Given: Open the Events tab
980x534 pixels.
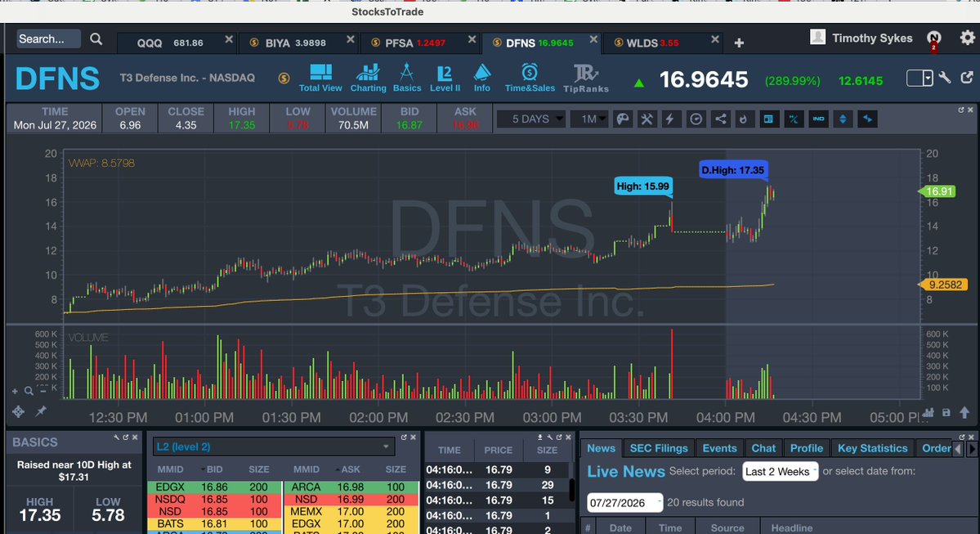Looking at the screenshot, I should tap(719, 448).
